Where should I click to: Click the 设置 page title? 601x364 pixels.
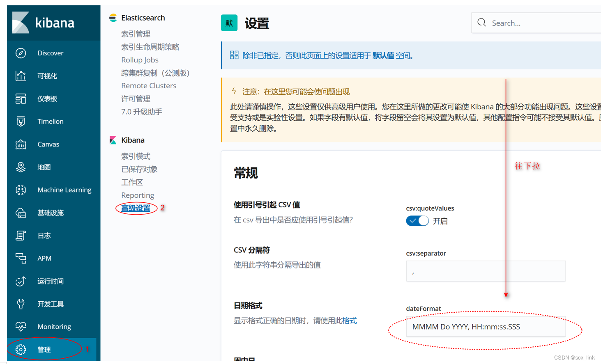coord(257,23)
